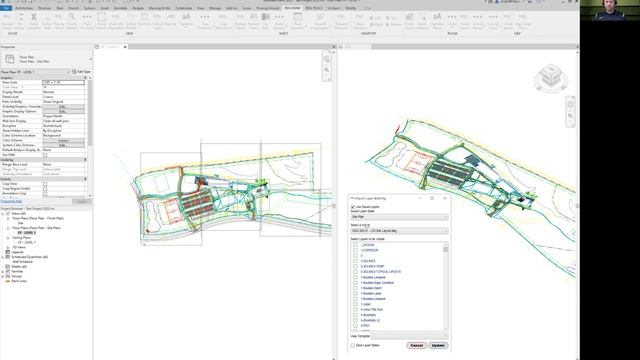640x360 pixels.
Task: Open the View Template dropdown in the dialog
Action: tap(409, 336)
